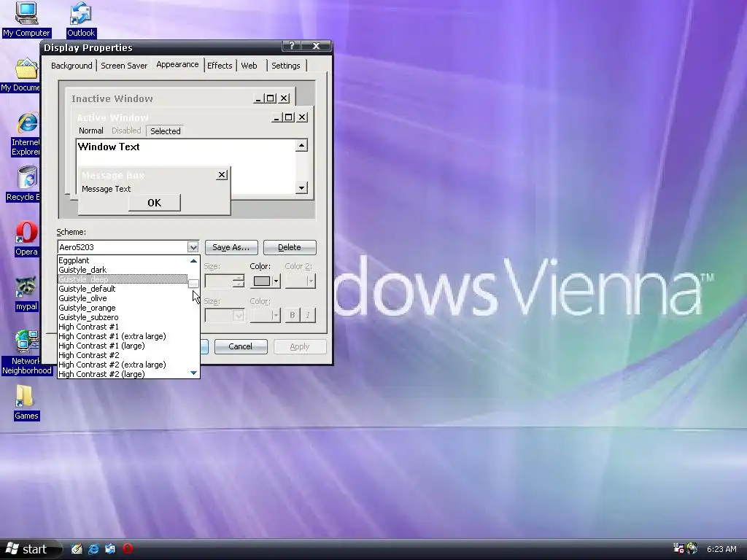Launch Opera browser desktop icon
The image size is (747, 560).
[26, 238]
